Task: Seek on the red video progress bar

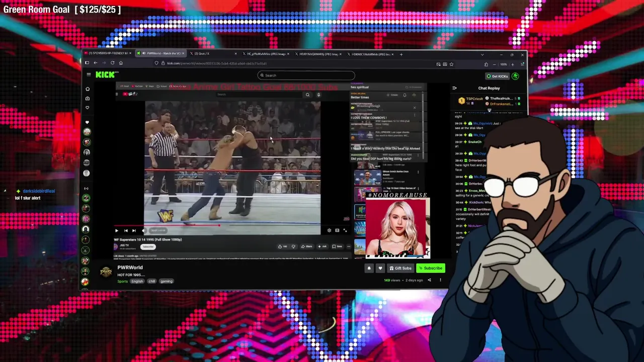Action: pyautogui.click(x=231, y=225)
